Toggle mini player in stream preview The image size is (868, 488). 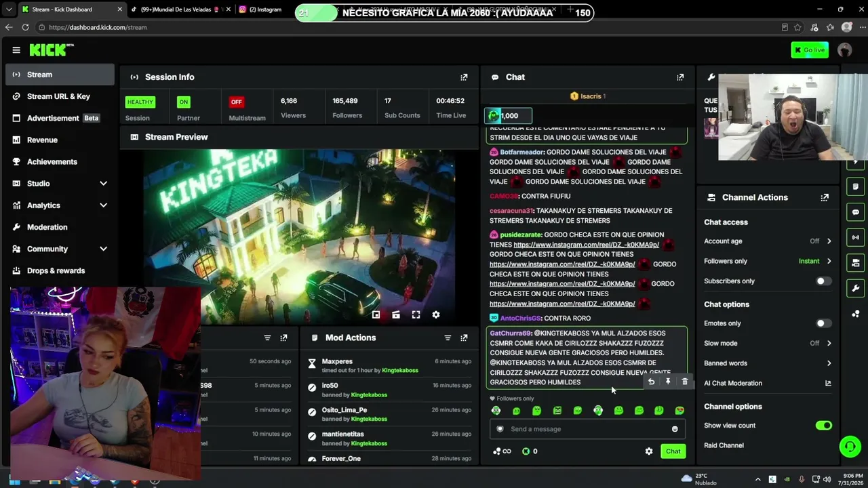tap(376, 314)
